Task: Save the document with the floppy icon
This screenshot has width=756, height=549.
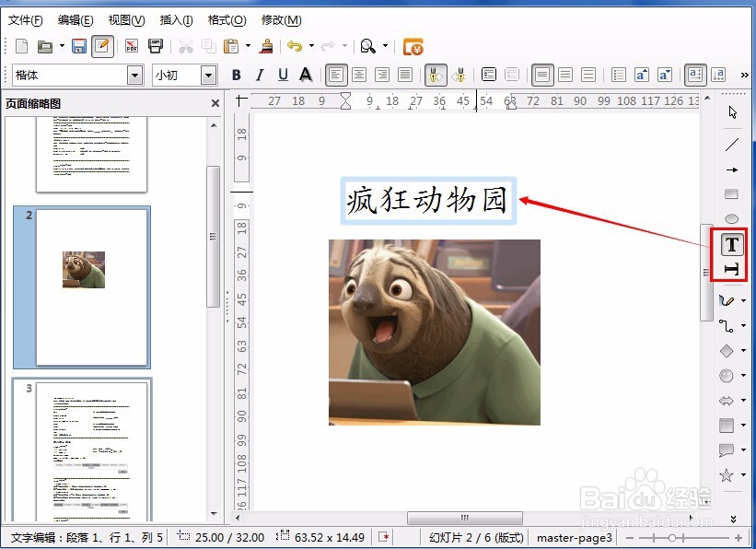Action: [x=79, y=47]
